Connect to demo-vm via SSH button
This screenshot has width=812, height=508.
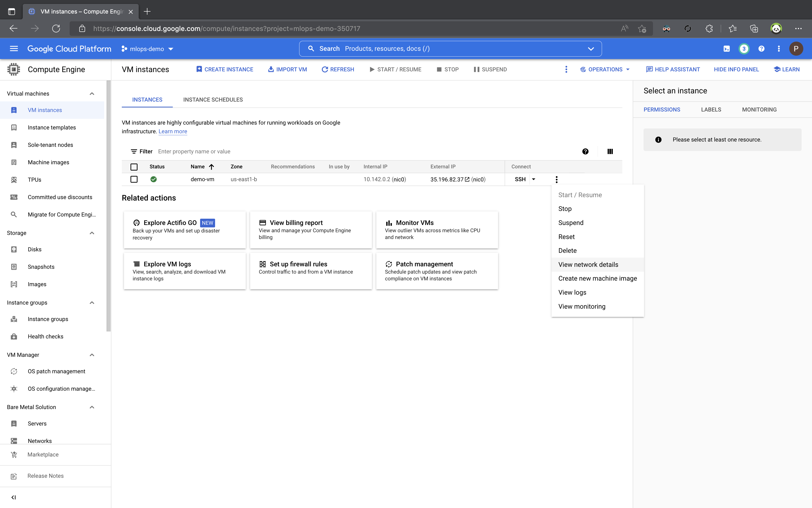pos(520,179)
